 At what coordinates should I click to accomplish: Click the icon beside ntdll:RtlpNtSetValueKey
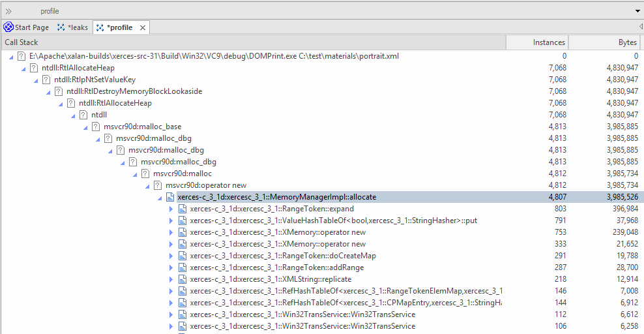(x=46, y=80)
